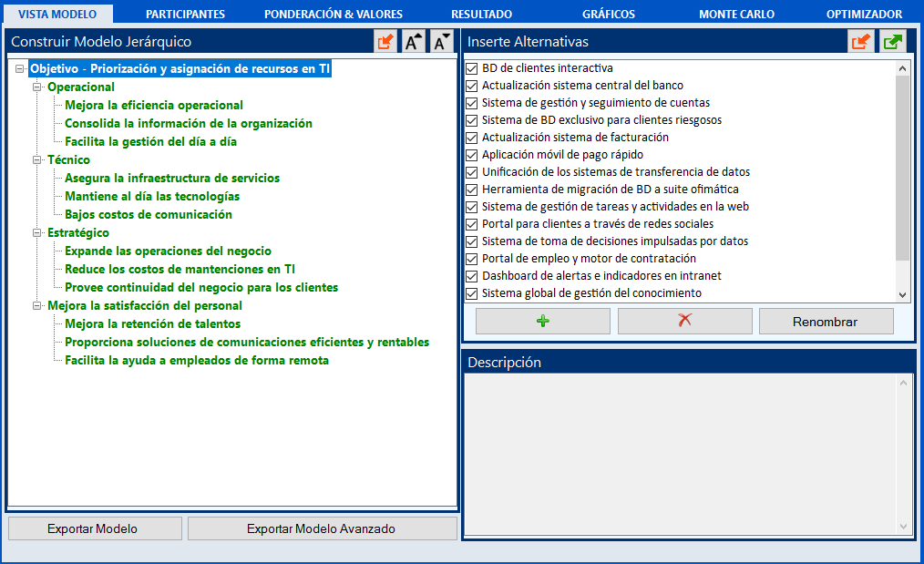
Task: Collapse the Estratégico branch
Action: pos(37,232)
